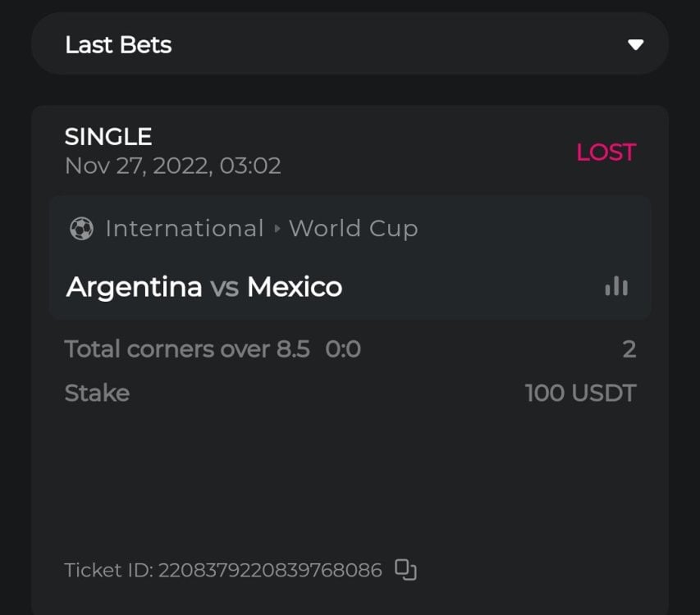The image size is (700, 615).
Task: Click the 0:0 score text
Action: [343, 349]
